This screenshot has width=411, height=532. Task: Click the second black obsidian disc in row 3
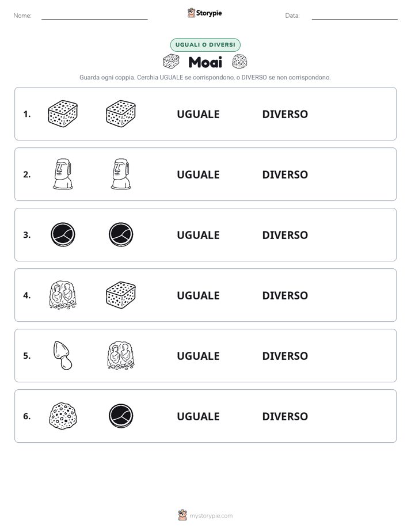pyautogui.click(x=121, y=234)
